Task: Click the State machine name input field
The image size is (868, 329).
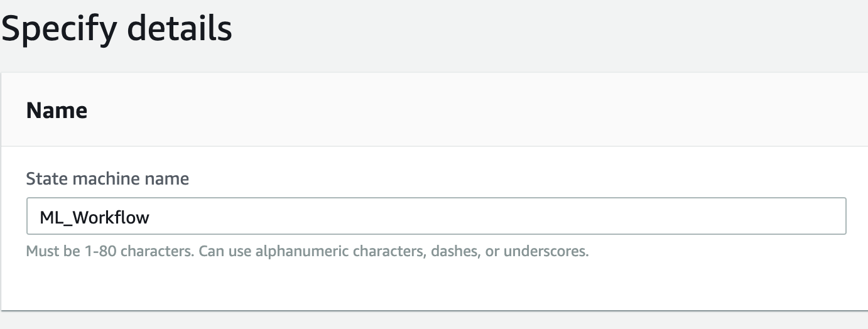Action: tap(436, 217)
